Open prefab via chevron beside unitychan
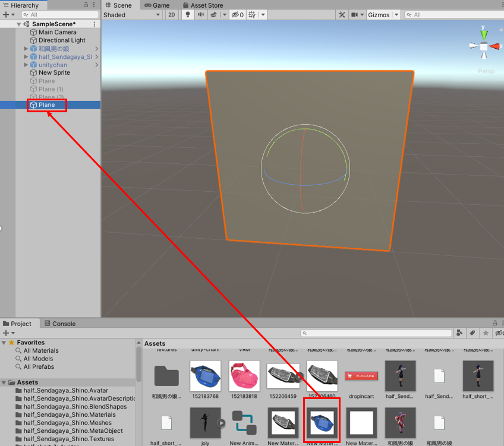Viewport: 504px width, 446px height. 96,65
